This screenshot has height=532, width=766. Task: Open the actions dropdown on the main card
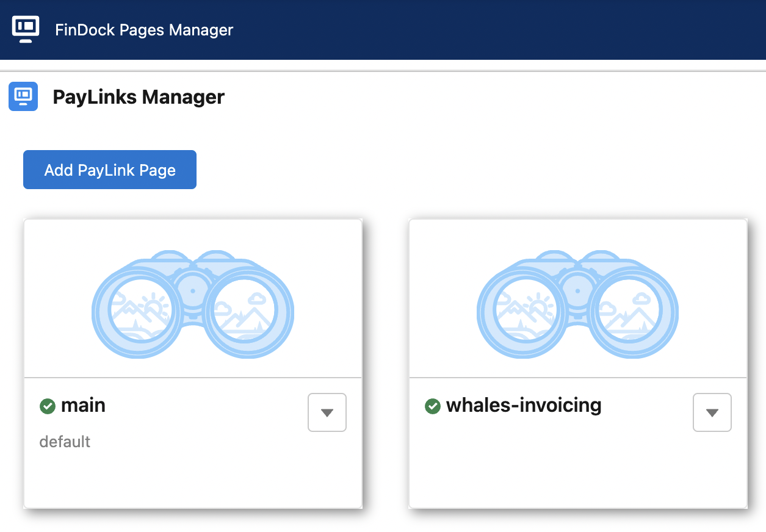coord(327,412)
